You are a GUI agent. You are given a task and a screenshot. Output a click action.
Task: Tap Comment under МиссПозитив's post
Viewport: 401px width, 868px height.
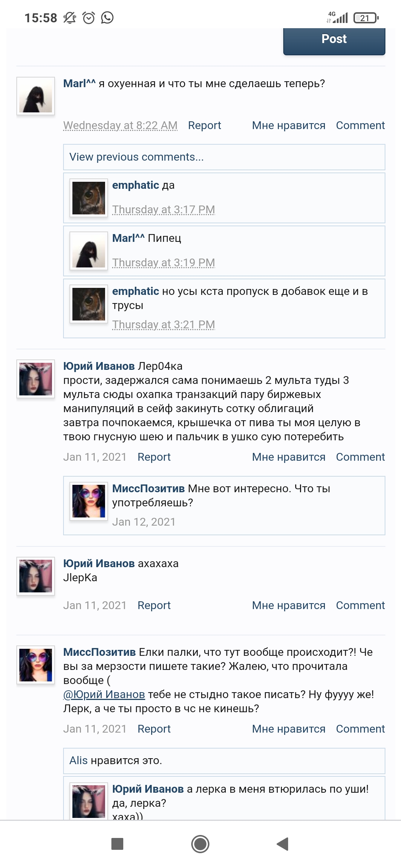(x=360, y=728)
